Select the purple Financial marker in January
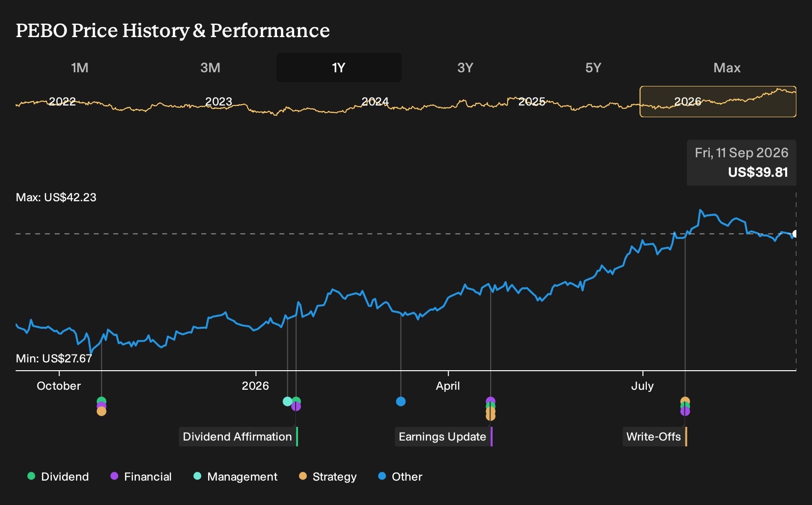Viewport: 812px width, 505px height. (x=296, y=407)
